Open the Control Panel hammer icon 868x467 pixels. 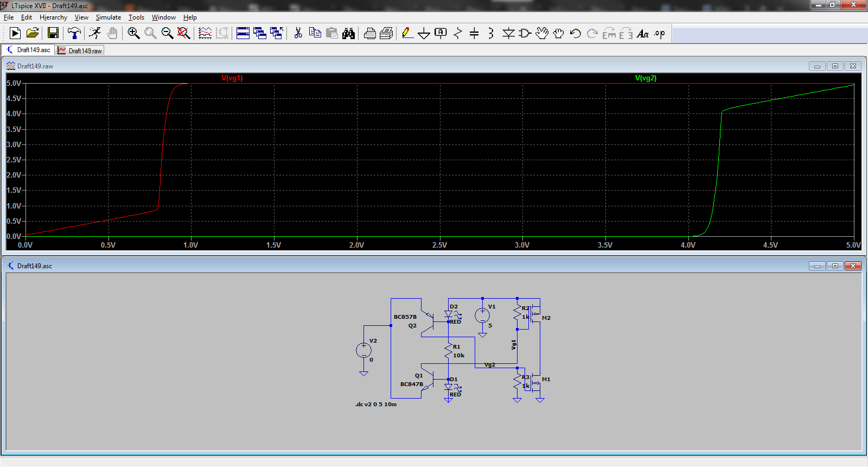(x=74, y=34)
